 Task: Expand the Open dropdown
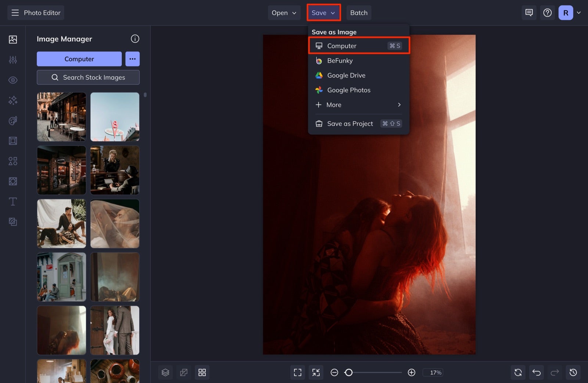pyautogui.click(x=284, y=13)
